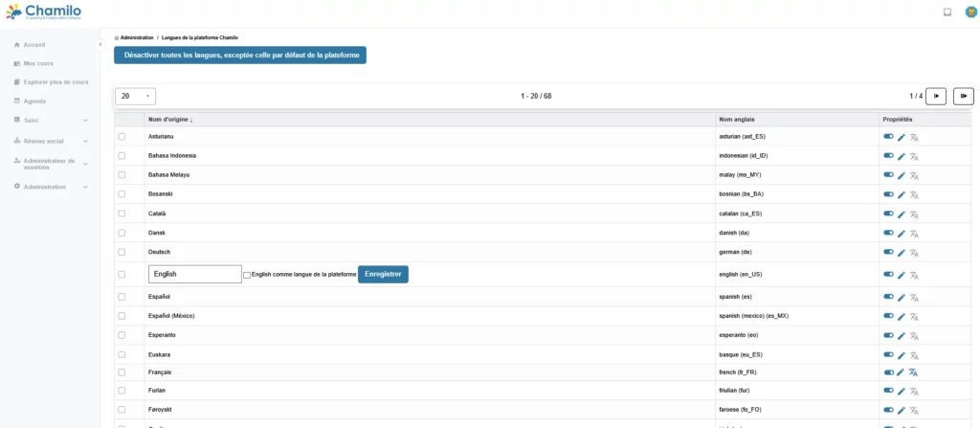
Task: Edit the Bahasa Indonesia row pencil icon
Action: (x=902, y=156)
